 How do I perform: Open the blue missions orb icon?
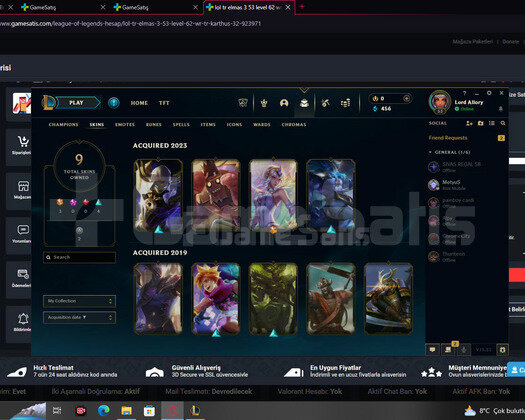coord(114,102)
